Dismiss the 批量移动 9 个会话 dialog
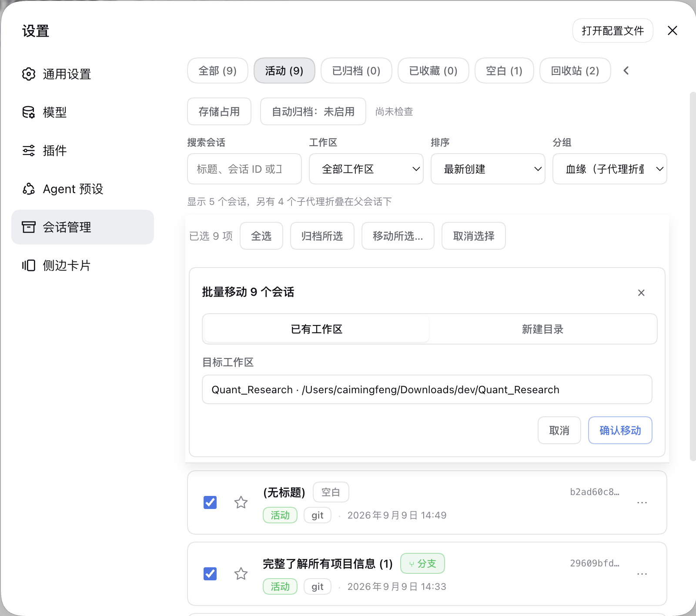 [x=641, y=293]
